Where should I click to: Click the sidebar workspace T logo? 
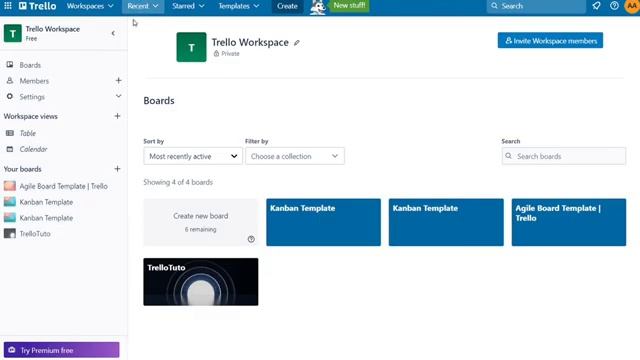coord(13,33)
